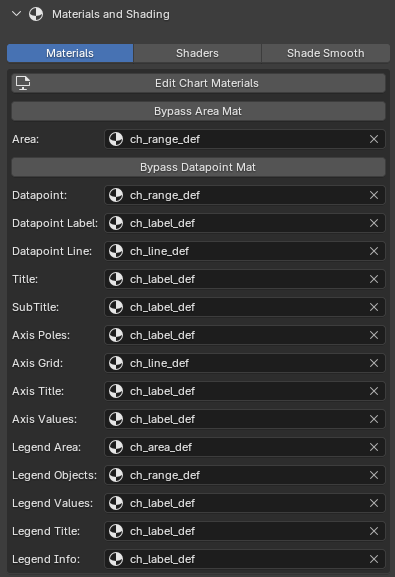395x577 pixels.
Task: Open the Datapoint material field
Action: 245,195
